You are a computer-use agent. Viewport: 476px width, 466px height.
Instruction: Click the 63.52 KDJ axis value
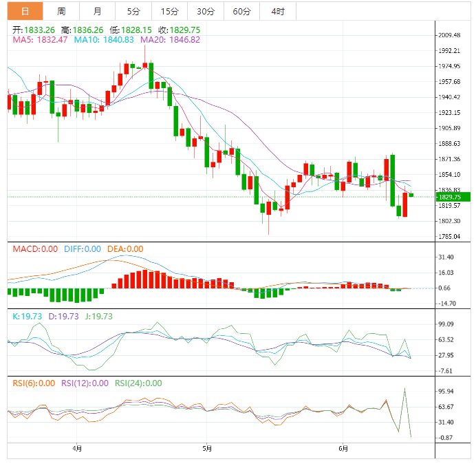click(x=446, y=339)
